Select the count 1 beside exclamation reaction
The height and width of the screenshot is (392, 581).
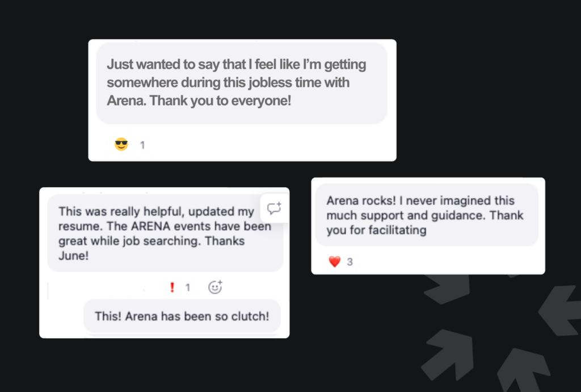pos(188,288)
